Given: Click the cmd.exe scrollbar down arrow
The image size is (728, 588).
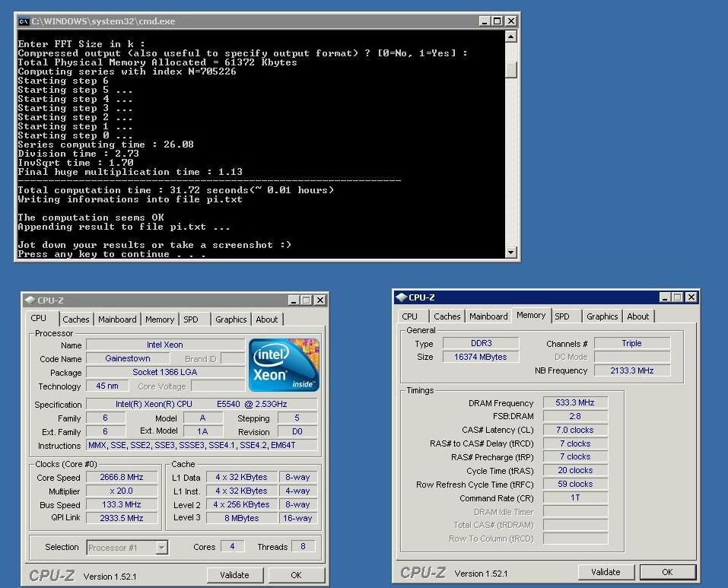Looking at the screenshot, I should [x=510, y=253].
